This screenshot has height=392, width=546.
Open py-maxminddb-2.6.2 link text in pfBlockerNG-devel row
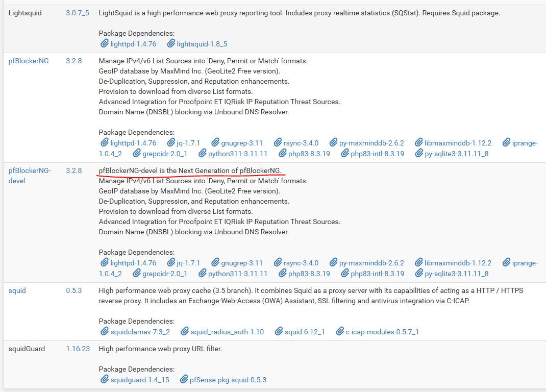coord(371,263)
